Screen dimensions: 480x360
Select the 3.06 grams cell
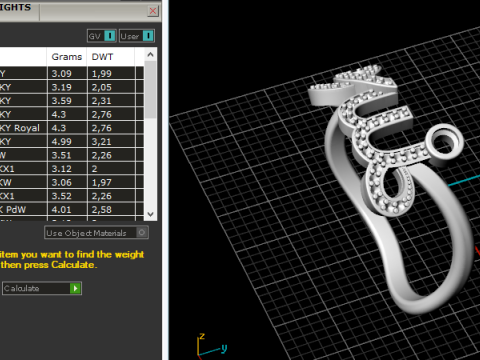click(67, 182)
